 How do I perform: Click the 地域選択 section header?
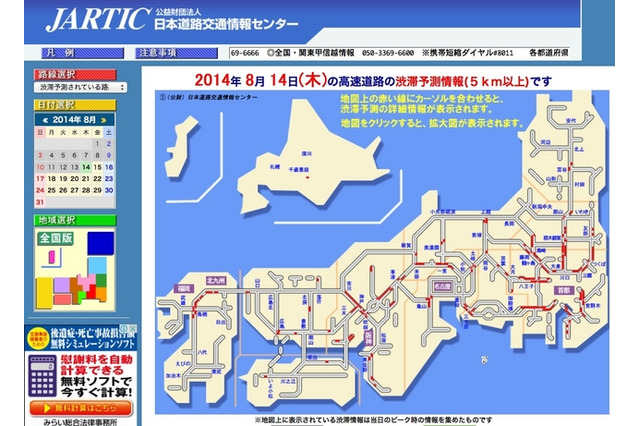[x=75, y=220]
